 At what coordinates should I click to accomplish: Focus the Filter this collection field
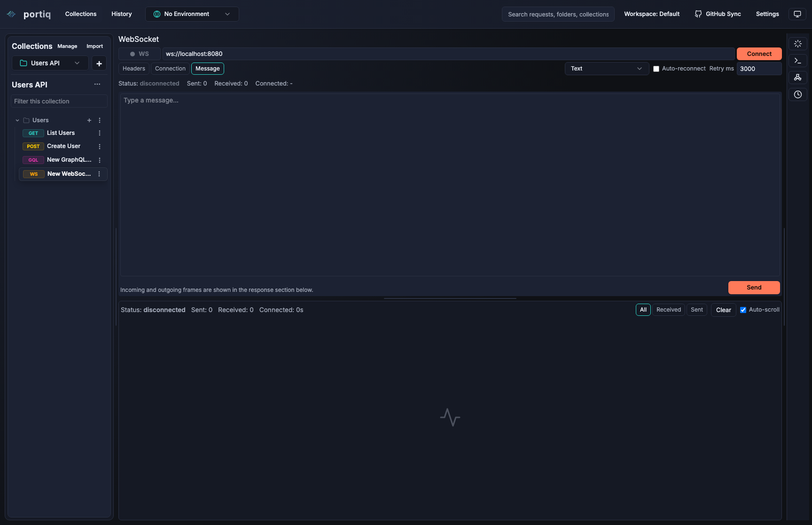(x=59, y=101)
